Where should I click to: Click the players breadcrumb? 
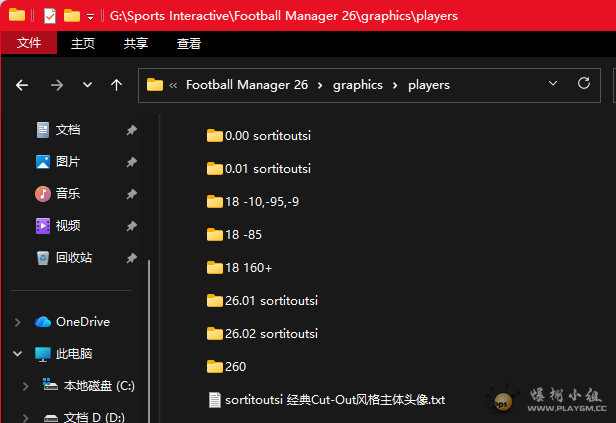[429, 85]
